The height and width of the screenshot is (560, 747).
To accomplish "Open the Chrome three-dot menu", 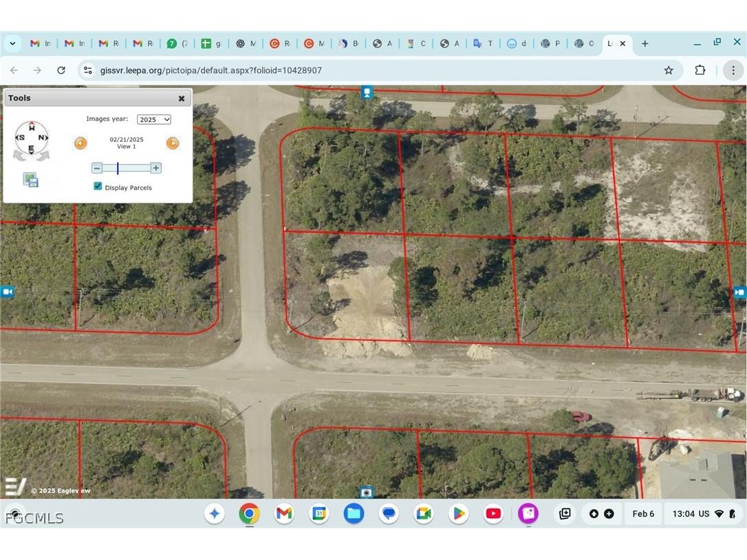I will [733, 70].
